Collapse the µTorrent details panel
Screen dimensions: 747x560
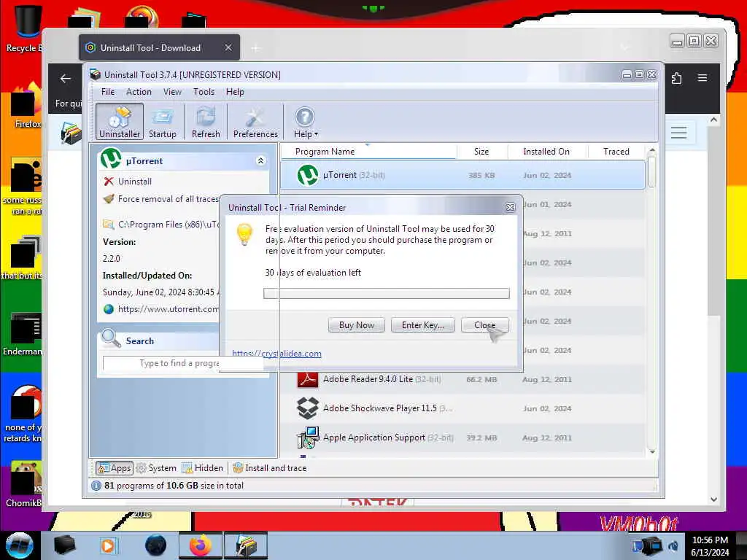tap(260, 161)
